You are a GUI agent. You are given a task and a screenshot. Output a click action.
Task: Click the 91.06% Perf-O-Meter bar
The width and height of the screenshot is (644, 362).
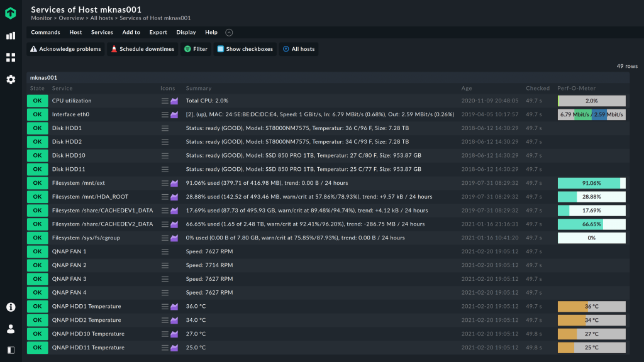click(591, 183)
